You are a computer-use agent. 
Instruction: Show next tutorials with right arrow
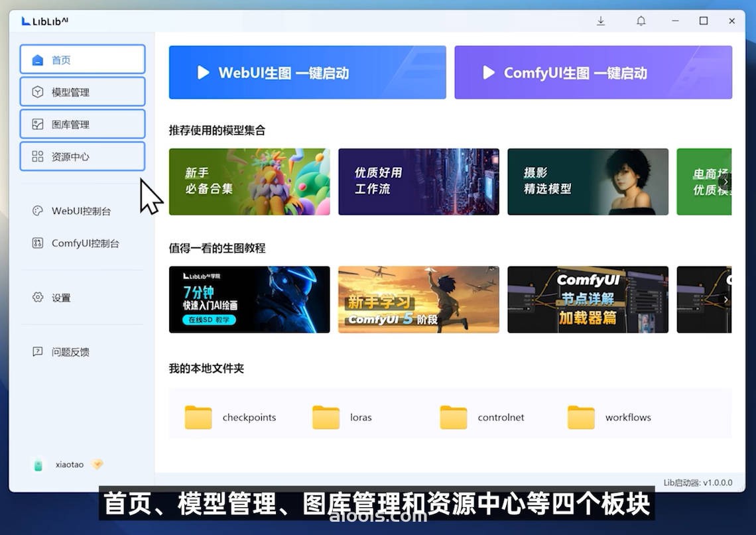(x=725, y=299)
